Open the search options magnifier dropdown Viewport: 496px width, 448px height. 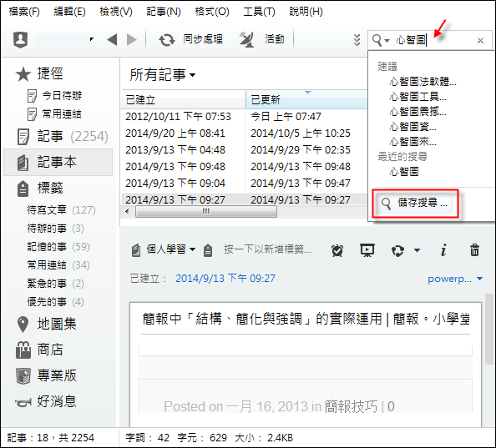(381, 40)
